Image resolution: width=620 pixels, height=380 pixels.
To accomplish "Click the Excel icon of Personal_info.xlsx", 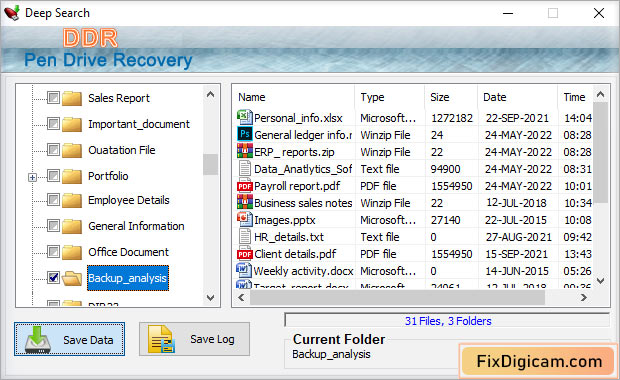I will point(244,117).
